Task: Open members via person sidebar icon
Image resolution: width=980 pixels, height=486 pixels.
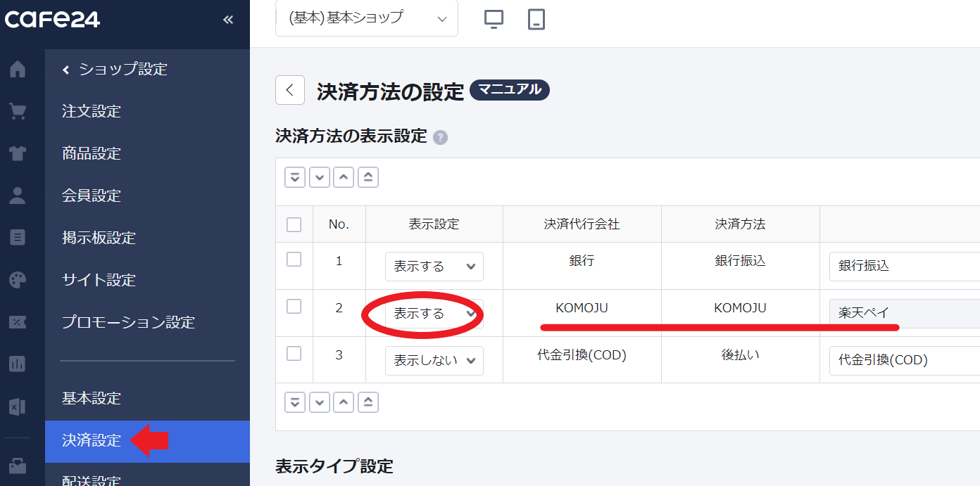Action: [x=17, y=196]
